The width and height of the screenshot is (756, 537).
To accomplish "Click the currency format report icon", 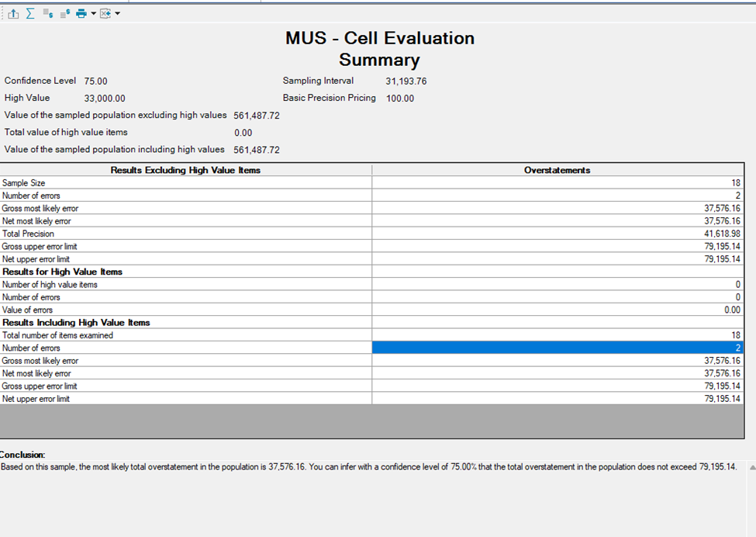I will (x=65, y=13).
